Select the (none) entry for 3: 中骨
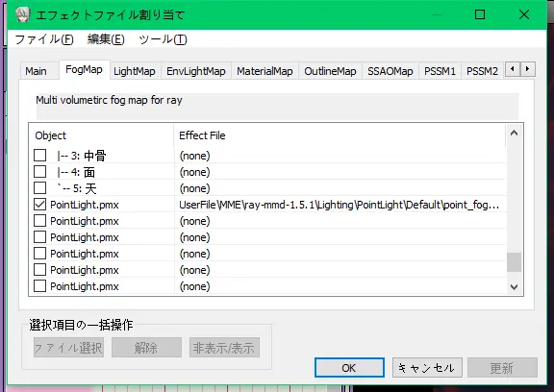Viewport: 554px width, 392px height. coord(194,156)
